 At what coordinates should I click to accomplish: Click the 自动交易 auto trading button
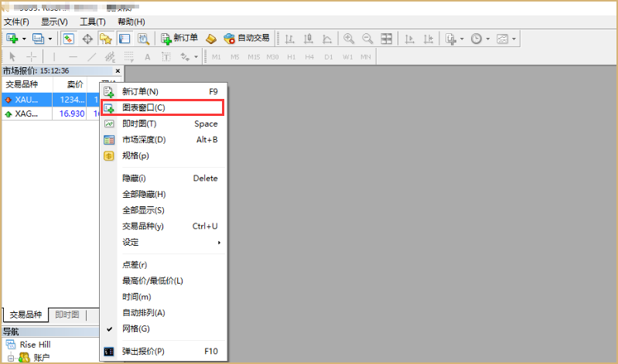coord(247,38)
